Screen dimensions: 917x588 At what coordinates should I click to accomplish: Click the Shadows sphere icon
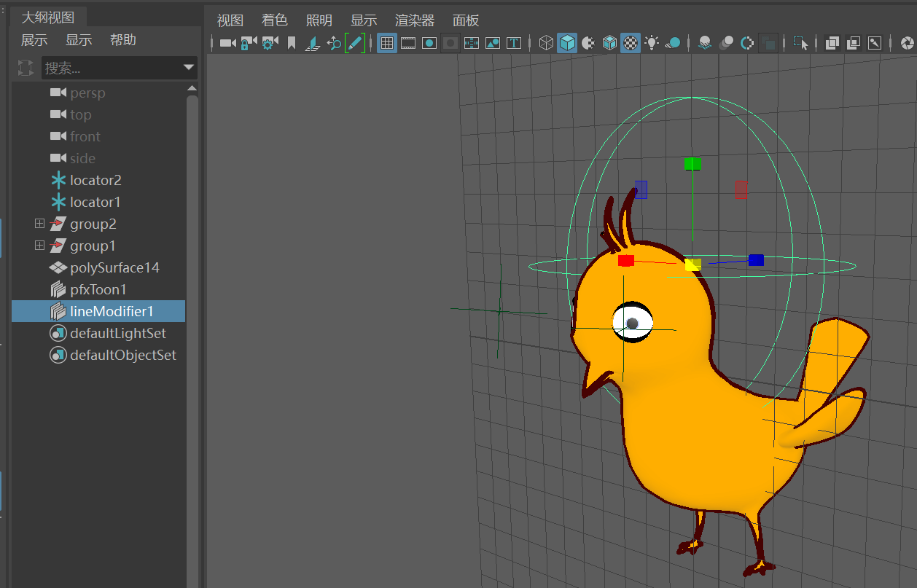(673, 43)
